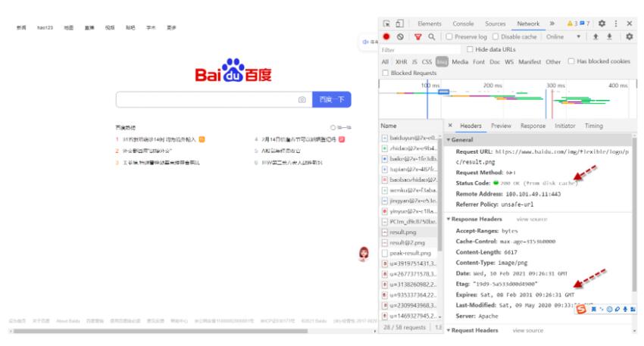Click the 100 ms blue marker on the timeline overview
This screenshot has height=346, width=644.
(x=427, y=101)
